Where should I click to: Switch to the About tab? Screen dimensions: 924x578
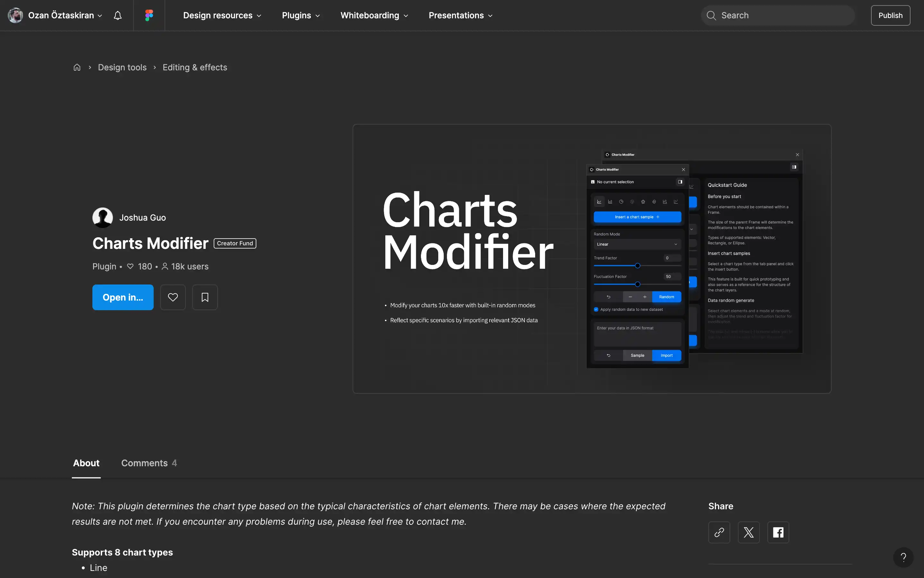click(x=86, y=463)
